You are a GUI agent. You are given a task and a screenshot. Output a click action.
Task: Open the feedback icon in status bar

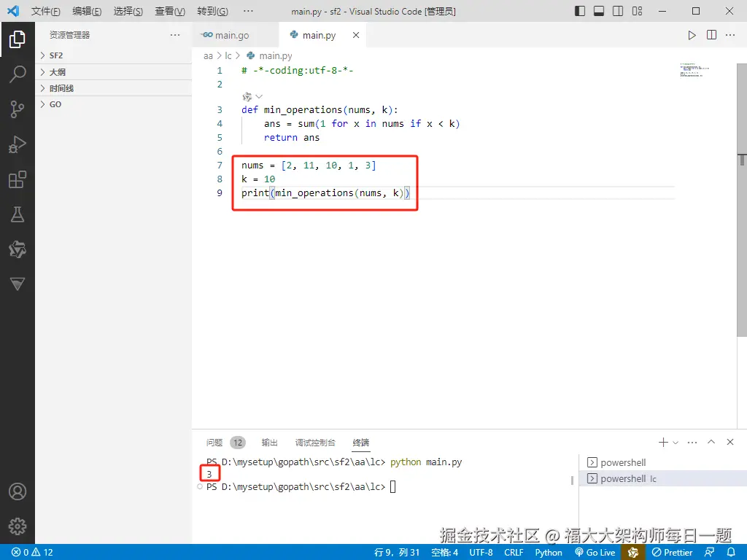click(709, 553)
